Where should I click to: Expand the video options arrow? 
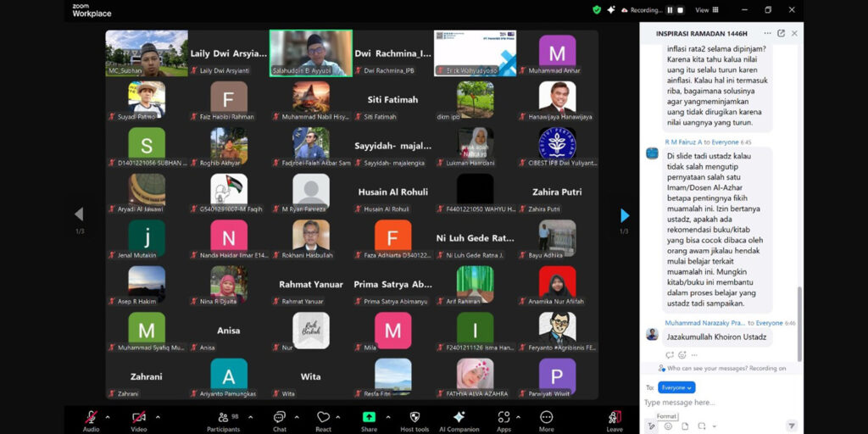tap(157, 417)
